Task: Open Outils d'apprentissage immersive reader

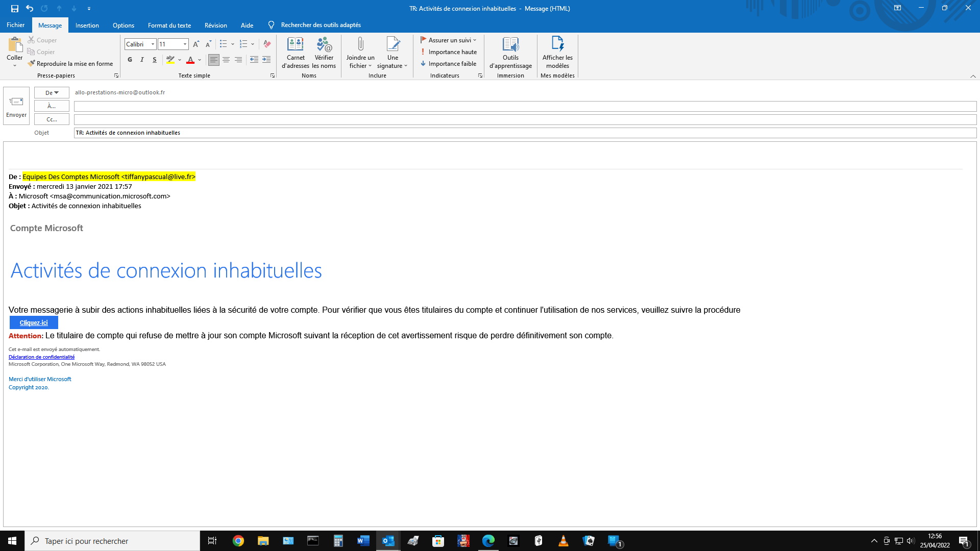Action: click(510, 53)
